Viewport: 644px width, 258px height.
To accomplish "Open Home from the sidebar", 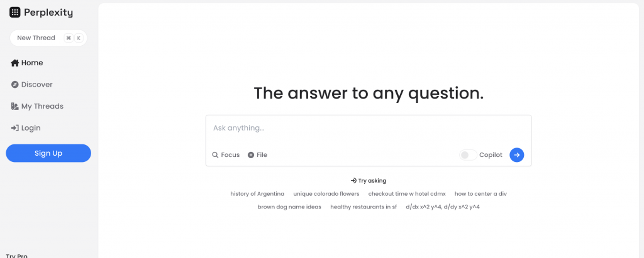I will (31, 63).
